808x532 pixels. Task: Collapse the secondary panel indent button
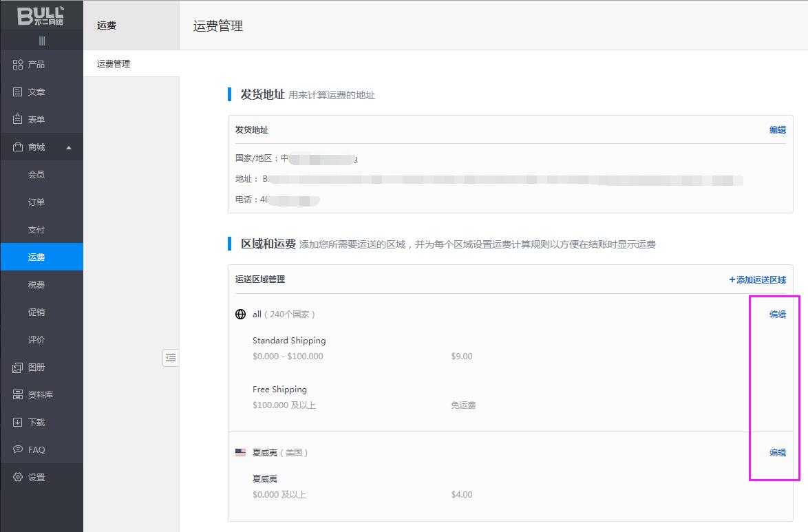[x=171, y=357]
